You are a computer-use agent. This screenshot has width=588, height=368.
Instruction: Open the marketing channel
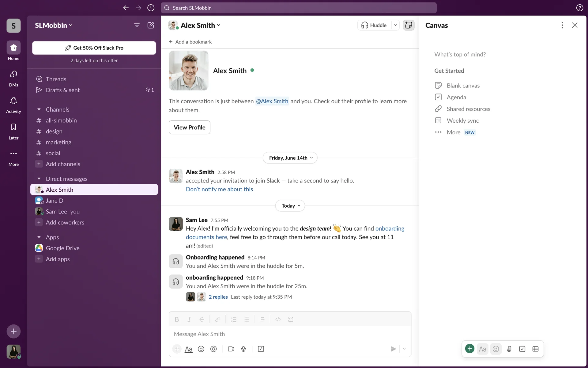[58, 142]
